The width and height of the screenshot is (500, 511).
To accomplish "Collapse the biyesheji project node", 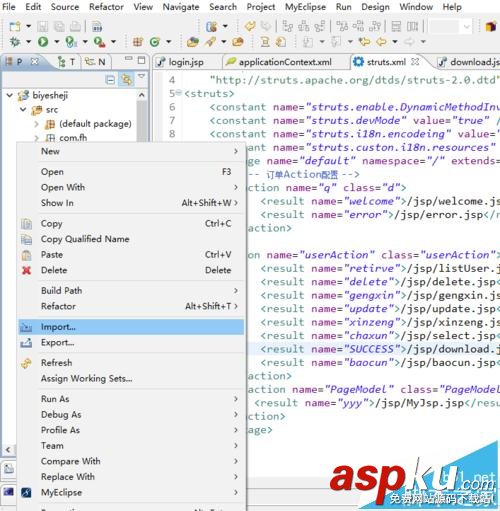I will coord(10,96).
